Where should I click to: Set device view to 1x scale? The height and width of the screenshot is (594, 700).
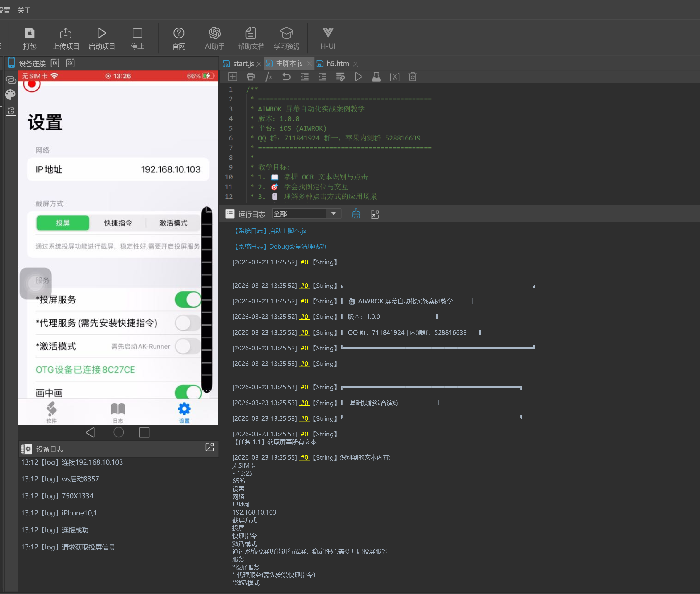point(55,63)
